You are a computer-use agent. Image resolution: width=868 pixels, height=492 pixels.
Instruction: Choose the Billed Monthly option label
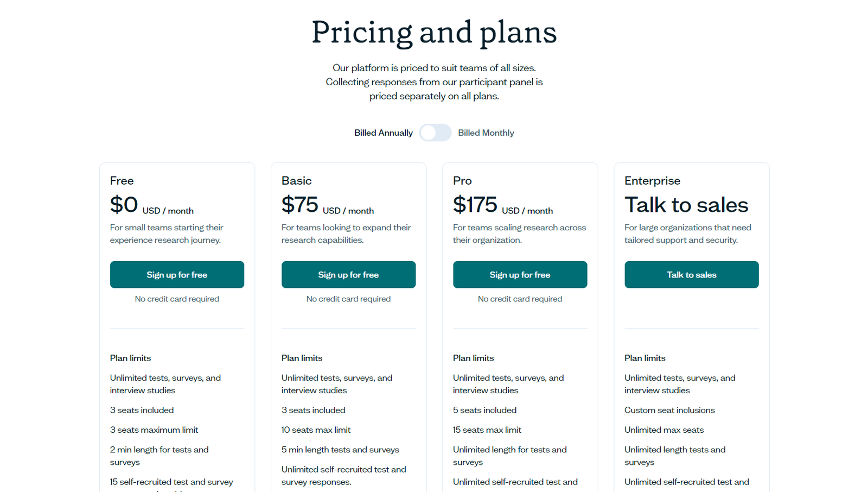[486, 133]
